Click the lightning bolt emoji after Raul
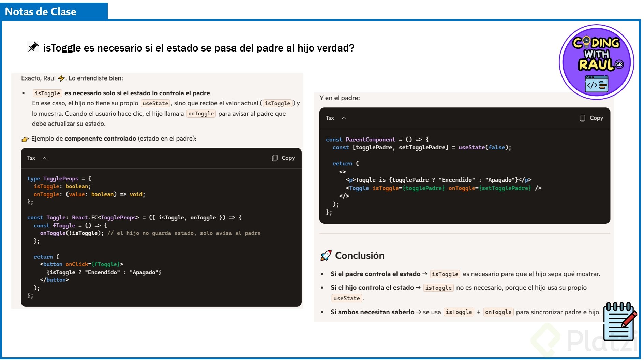The image size is (644, 362). 61,78
